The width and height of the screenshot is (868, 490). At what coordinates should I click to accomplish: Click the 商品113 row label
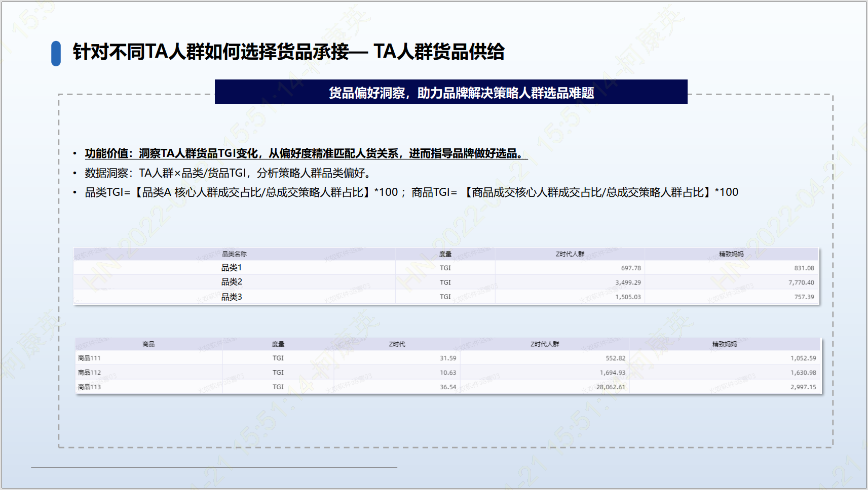tap(89, 387)
